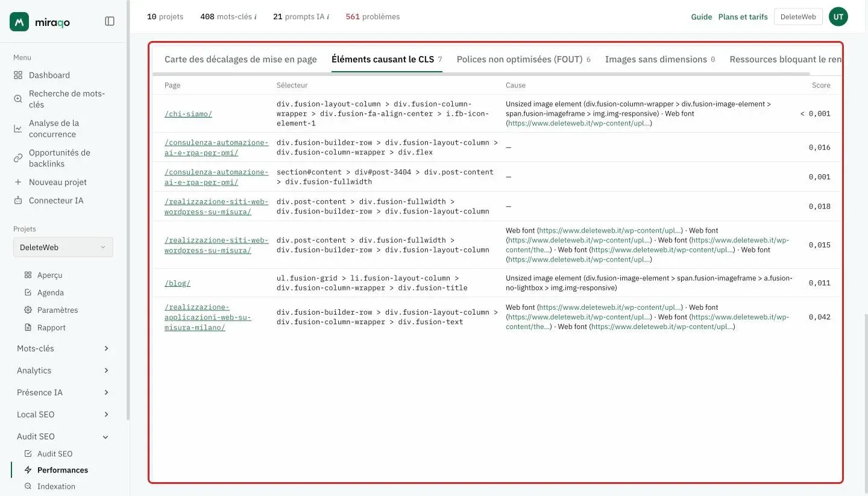This screenshot has height=496, width=868.
Task: Open the Polices non optimisées (FOUT) tab
Action: click(x=524, y=59)
